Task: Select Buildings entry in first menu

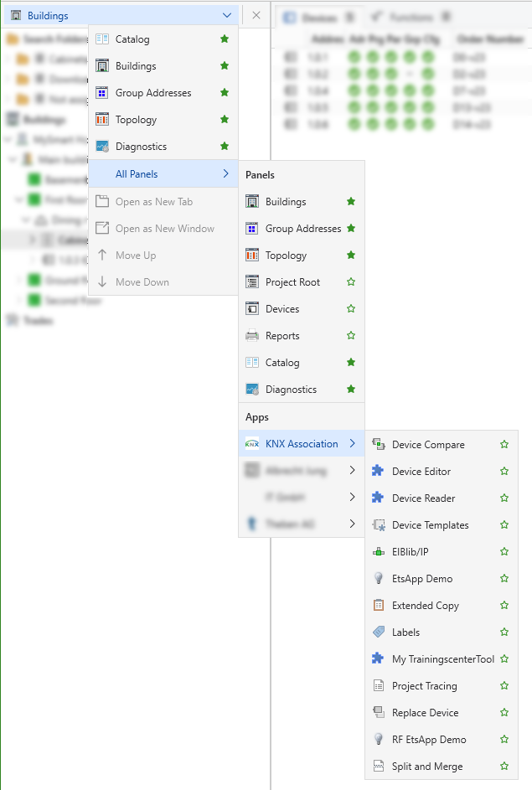Action: click(163, 66)
